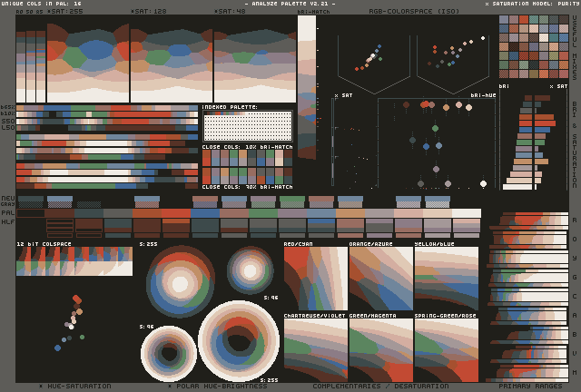Click the green dot in bri-hue plot
Image resolution: width=581 pixels, height=392 pixels.
(436, 129)
